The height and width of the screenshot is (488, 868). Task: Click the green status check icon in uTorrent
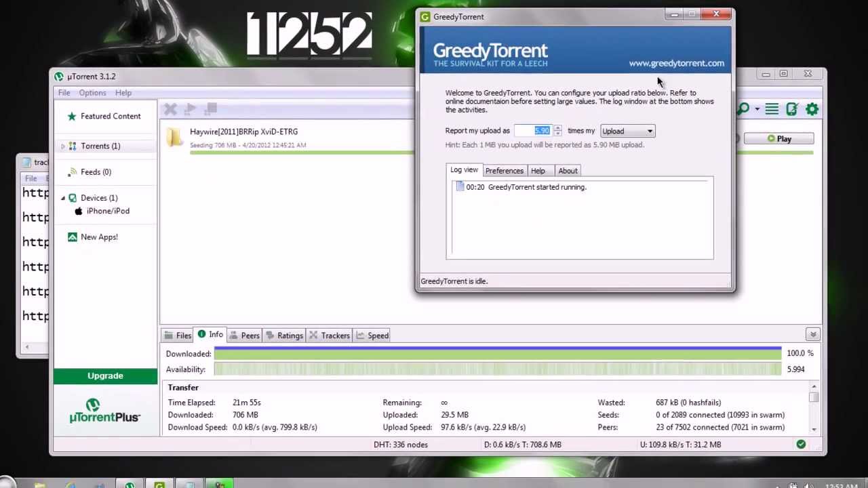click(x=801, y=445)
